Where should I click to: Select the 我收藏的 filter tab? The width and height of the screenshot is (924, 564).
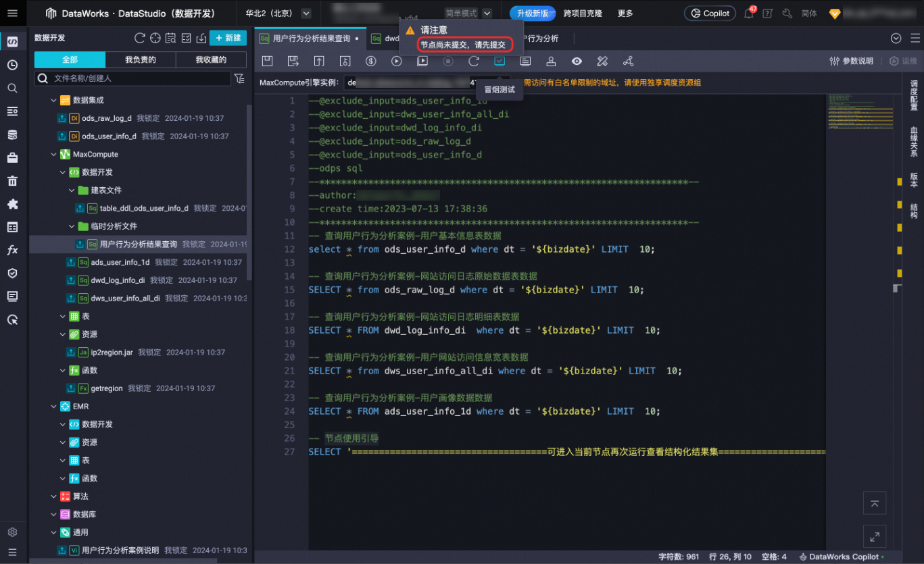211,60
